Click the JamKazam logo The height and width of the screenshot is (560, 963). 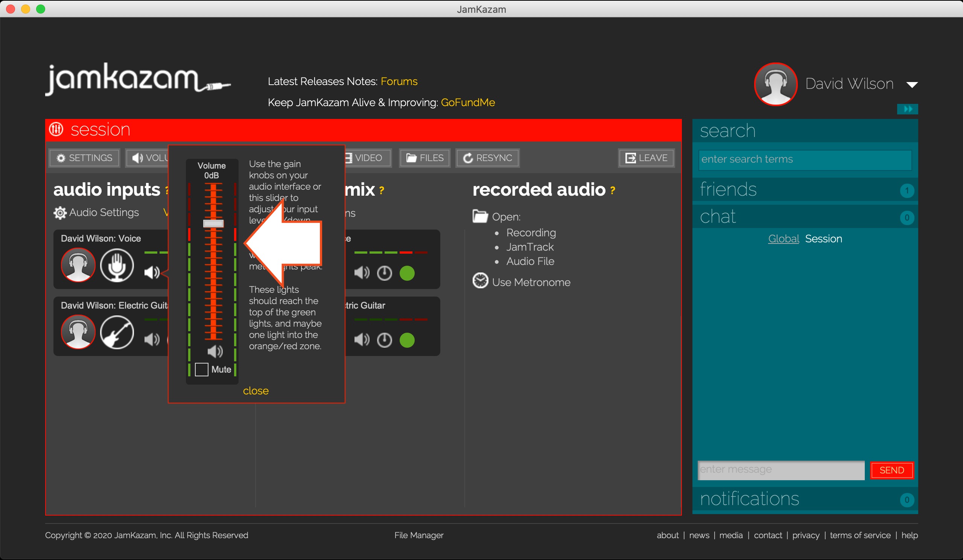[x=138, y=79]
